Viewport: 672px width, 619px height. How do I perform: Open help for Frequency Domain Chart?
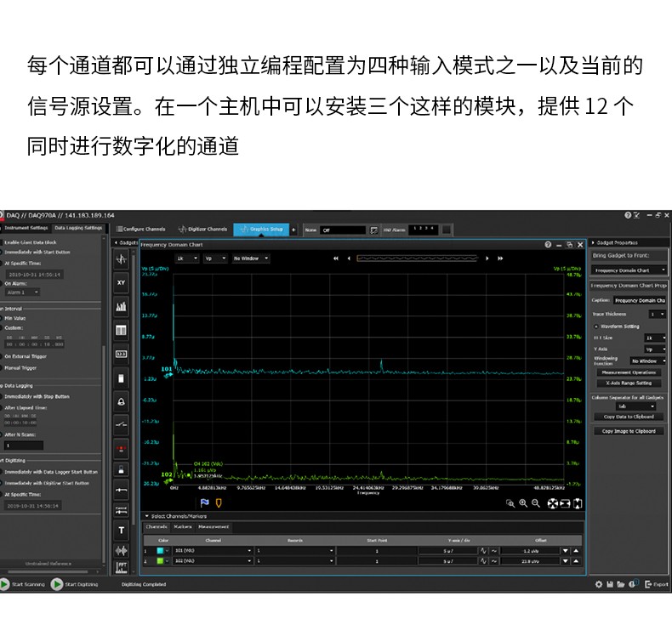click(548, 244)
